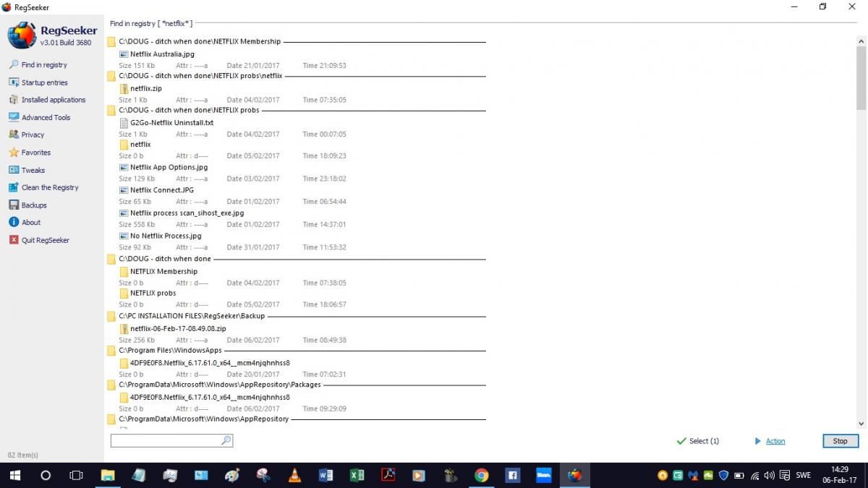
Task: Open Advanced Tools
Action: point(46,117)
